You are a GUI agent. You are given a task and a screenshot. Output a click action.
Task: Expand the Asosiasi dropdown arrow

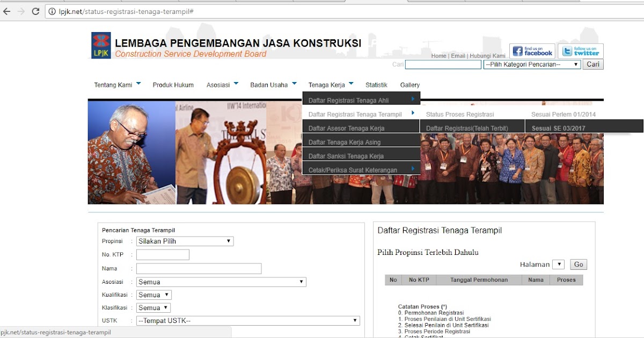235,84
